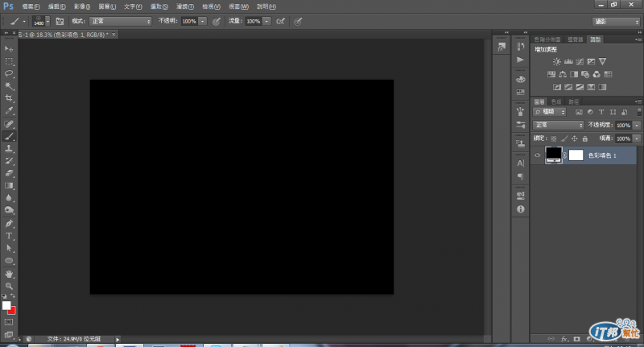This screenshot has width=644, height=347.
Task: Select the Blur tool
Action: [9, 198]
